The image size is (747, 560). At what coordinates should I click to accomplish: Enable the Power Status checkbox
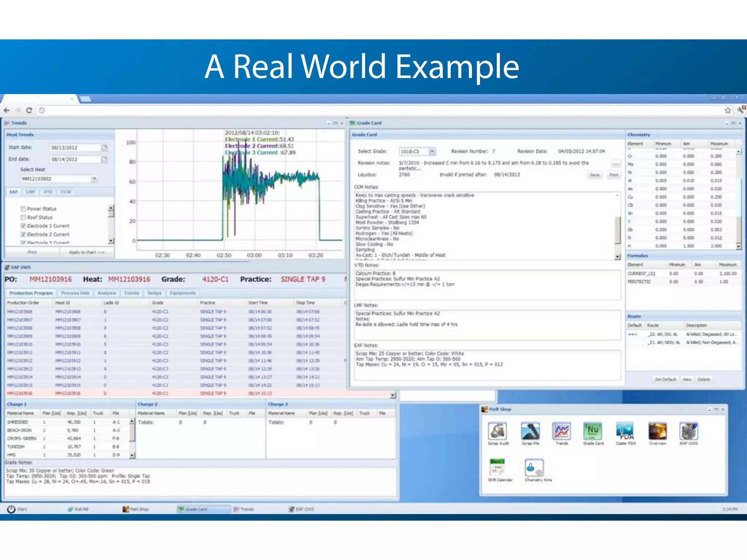(23, 209)
